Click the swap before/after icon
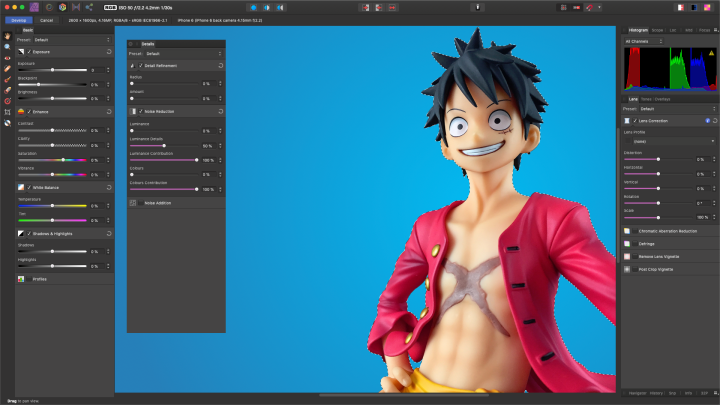Image resolution: width=720 pixels, height=405 pixels. tap(392, 7)
